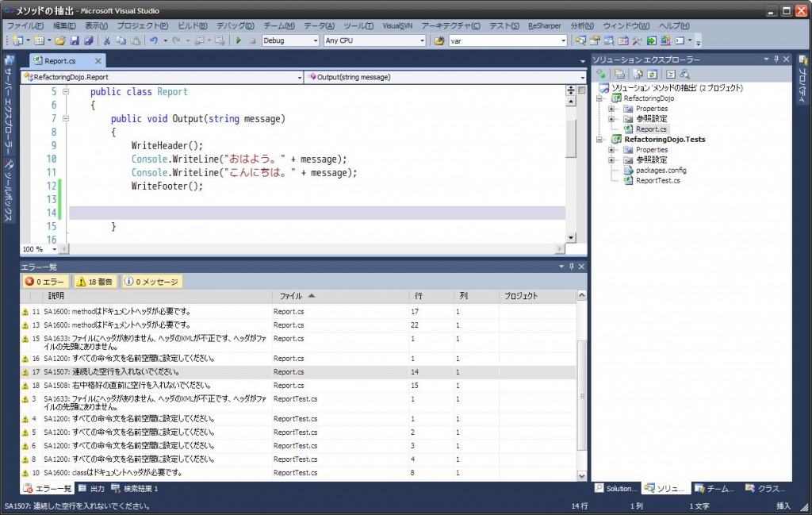The image size is (812, 515).
Task: Open the Extension Manager toolbar icon
Action: coord(665,40)
